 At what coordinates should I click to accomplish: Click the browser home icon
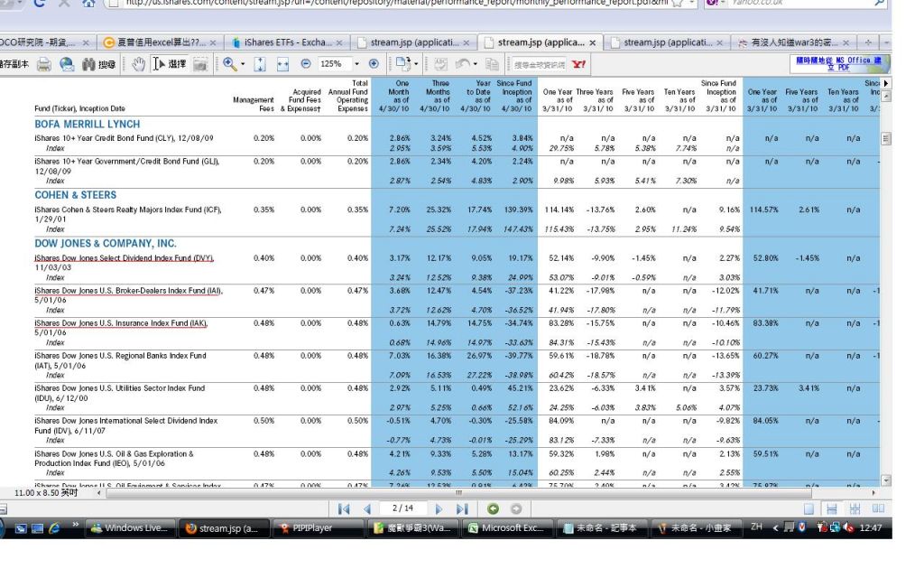point(88,4)
